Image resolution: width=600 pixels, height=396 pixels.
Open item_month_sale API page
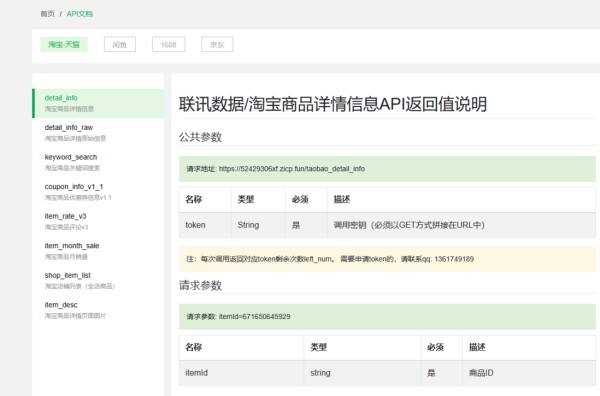[x=98, y=251]
